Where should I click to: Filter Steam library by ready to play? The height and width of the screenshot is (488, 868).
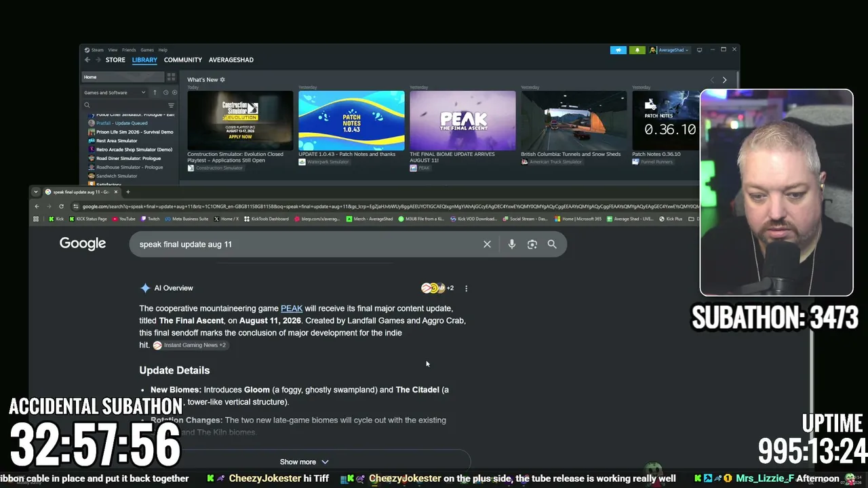click(174, 92)
